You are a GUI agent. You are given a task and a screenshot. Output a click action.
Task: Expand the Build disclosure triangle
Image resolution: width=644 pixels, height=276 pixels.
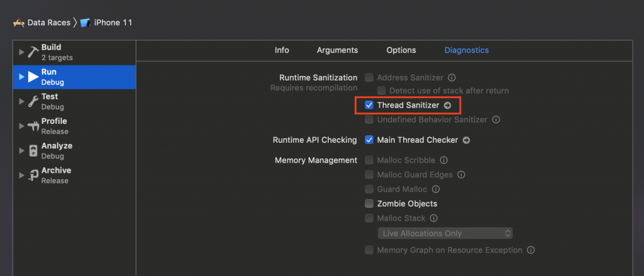tap(22, 52)
